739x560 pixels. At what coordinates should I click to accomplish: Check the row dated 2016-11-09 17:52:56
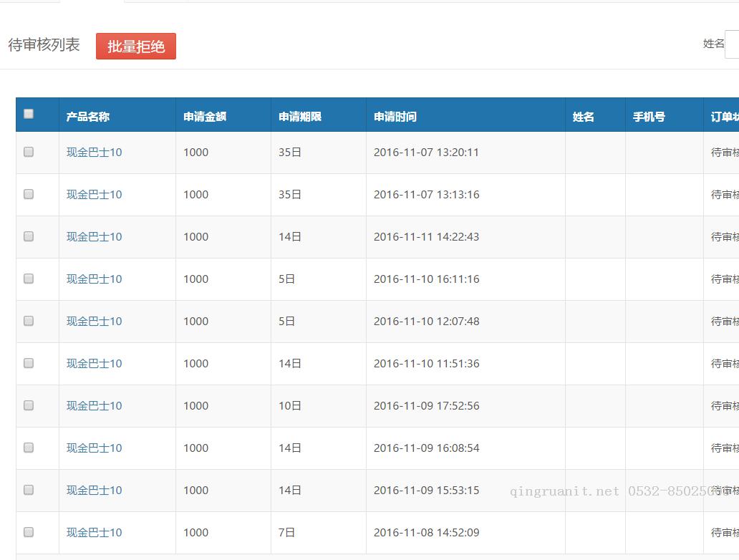point(29,405)
